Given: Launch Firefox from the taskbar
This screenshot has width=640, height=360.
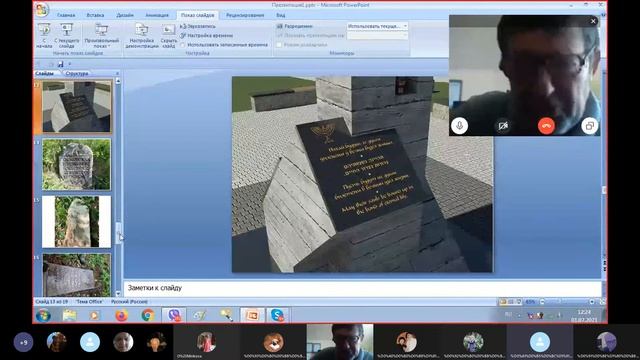Looking at the screenshot, I should point(121,315).
